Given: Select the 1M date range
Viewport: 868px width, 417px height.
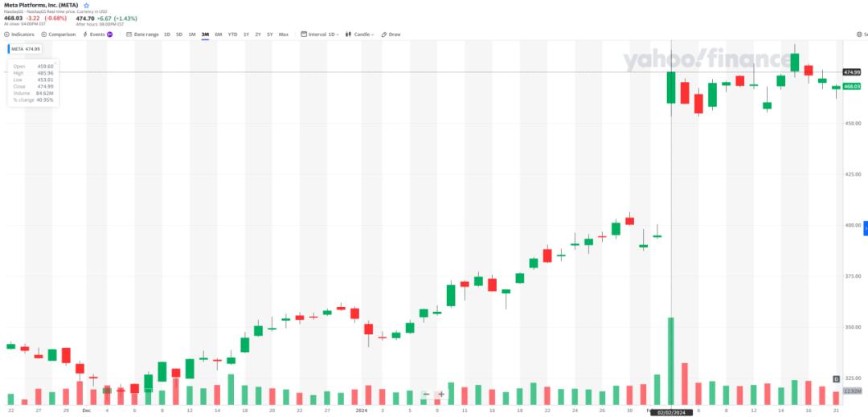Looking at the screenshot, I should coord(192,35).
